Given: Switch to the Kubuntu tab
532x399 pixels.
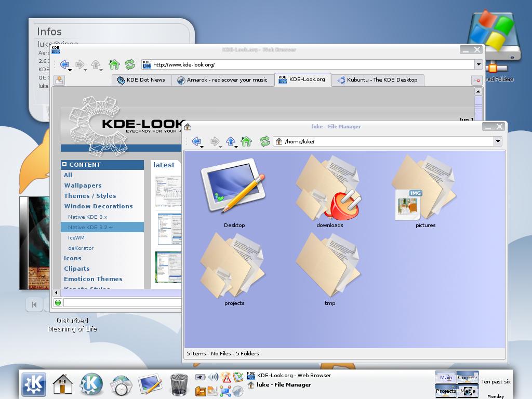Looking at the screenshot, I should [x=377, y=80].
